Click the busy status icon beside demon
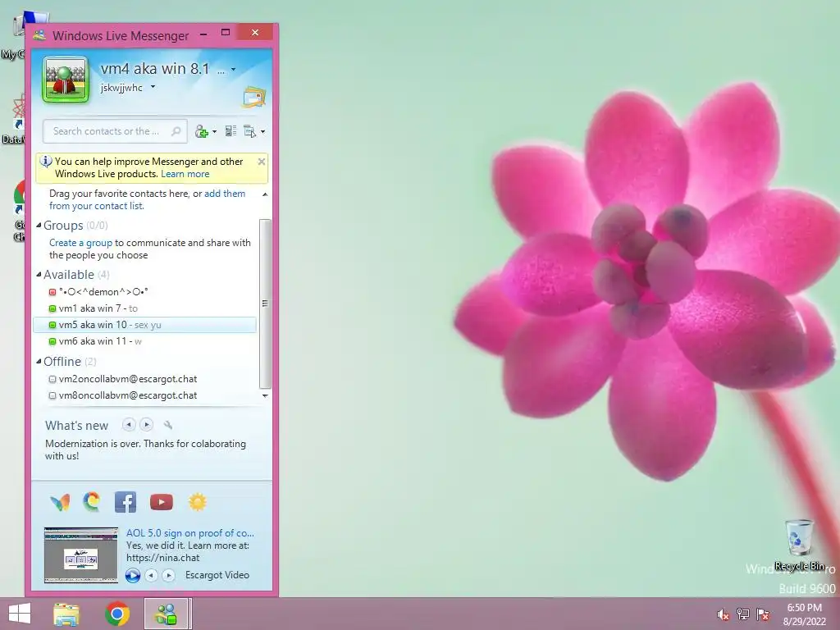This screenshot has height=630, width=840. click(52, 292)
